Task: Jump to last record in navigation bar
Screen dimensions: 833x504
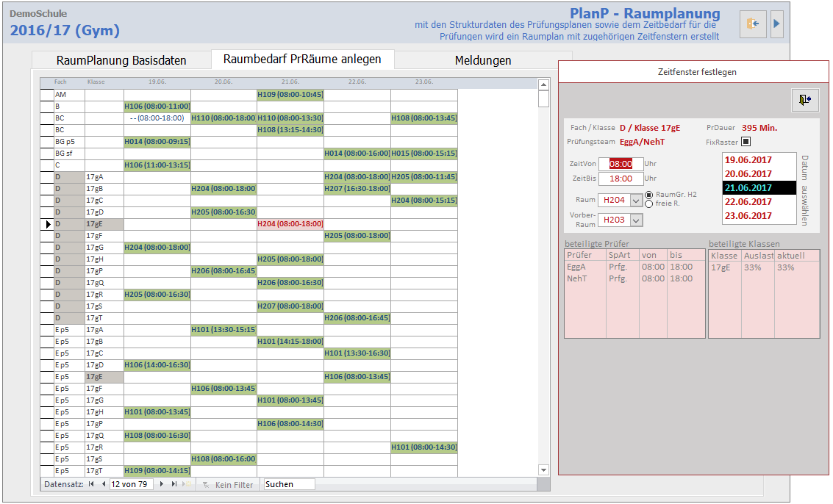Action: pyautogui.click(x=174, y=485)
